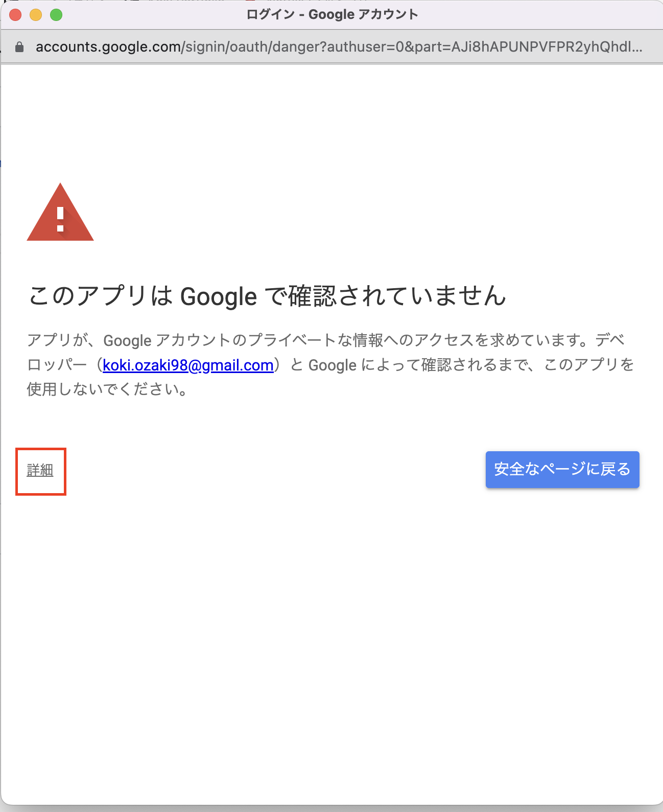The height and width of the screenshot is (812, 663).
Task: Select the accounts.google.com domain in the URL
Action: (x=108, y=47)
